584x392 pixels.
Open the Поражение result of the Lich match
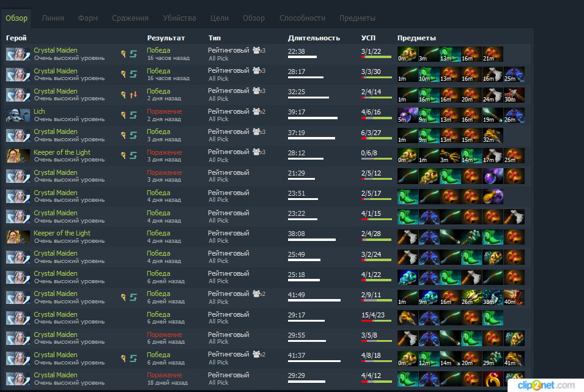point(164,111)
